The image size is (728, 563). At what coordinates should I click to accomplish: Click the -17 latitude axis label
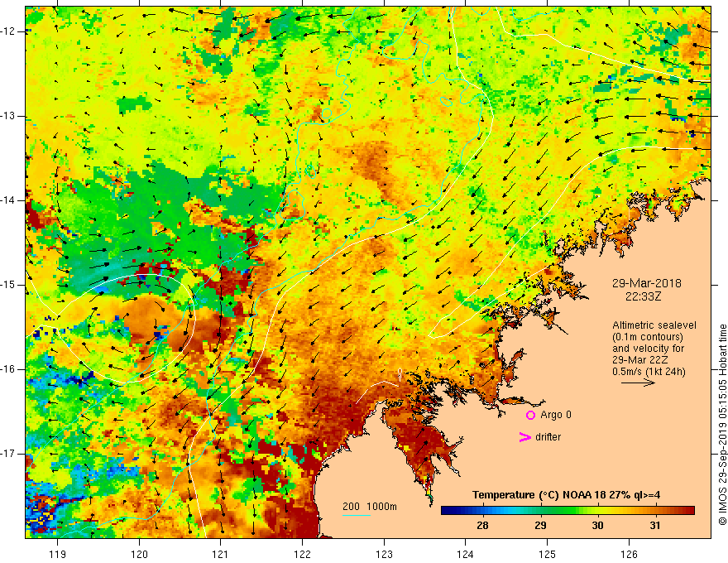click(9, 454)
